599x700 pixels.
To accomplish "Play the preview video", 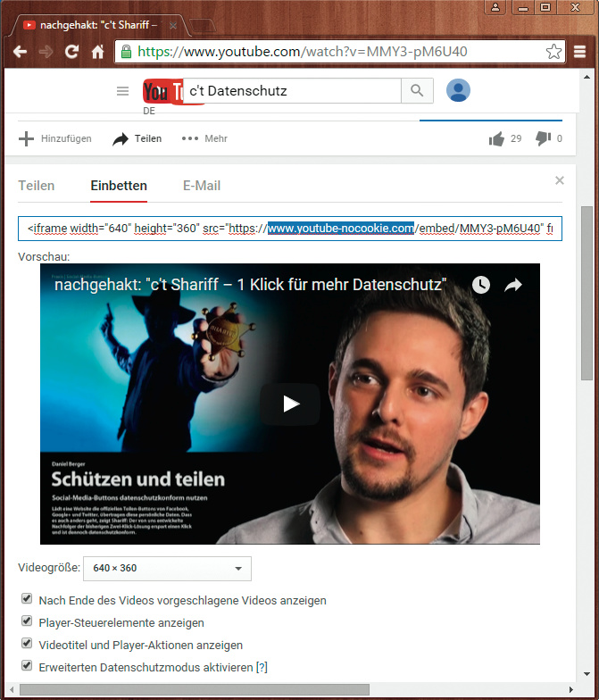I will click(290, 404).
